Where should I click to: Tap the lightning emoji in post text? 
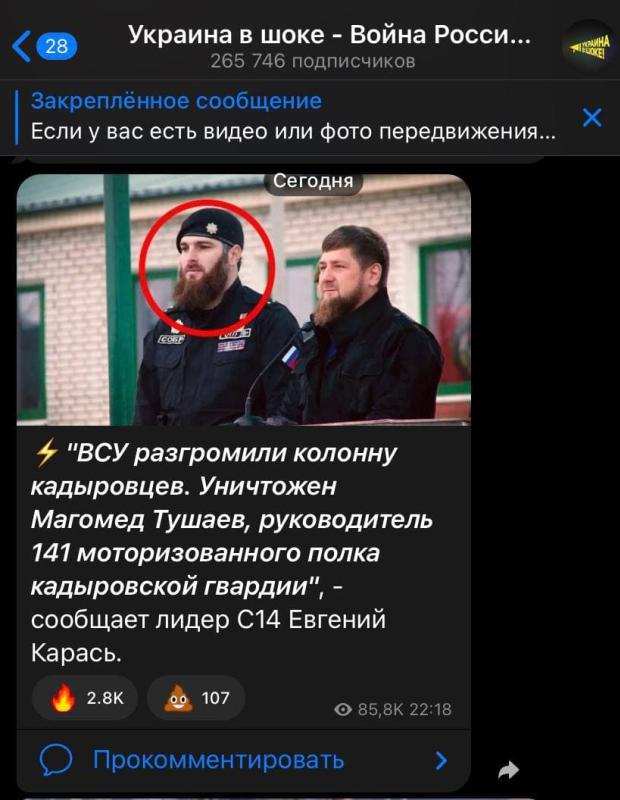(x=46, y=453)
